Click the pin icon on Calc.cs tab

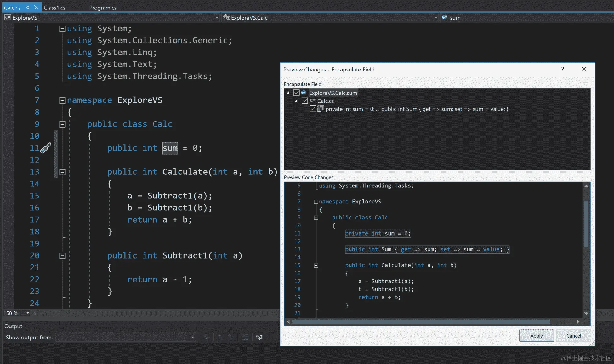(28, 7)
